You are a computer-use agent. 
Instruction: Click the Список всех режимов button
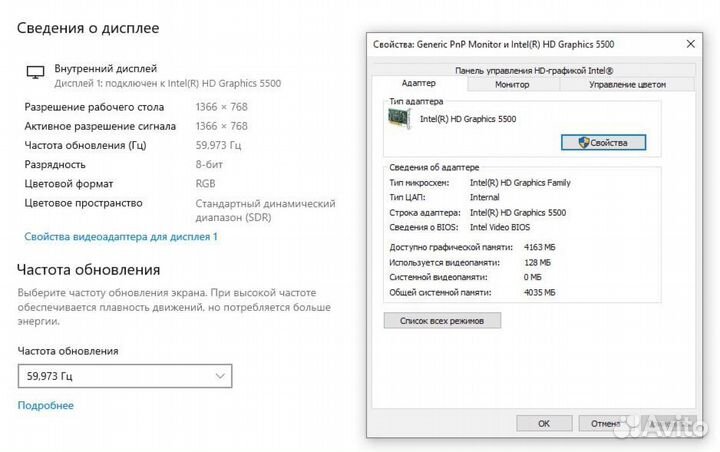click(442, 321)
